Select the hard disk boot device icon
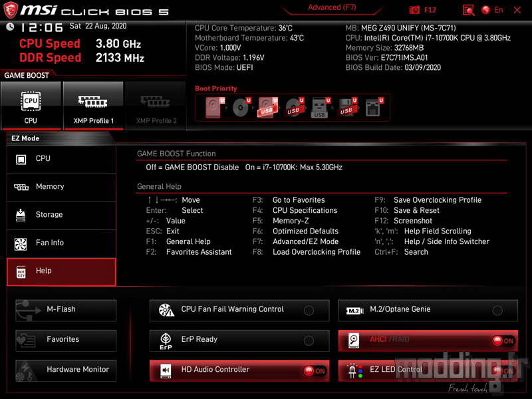This screenshot has width=532, height=399. (x=215, y=108)
